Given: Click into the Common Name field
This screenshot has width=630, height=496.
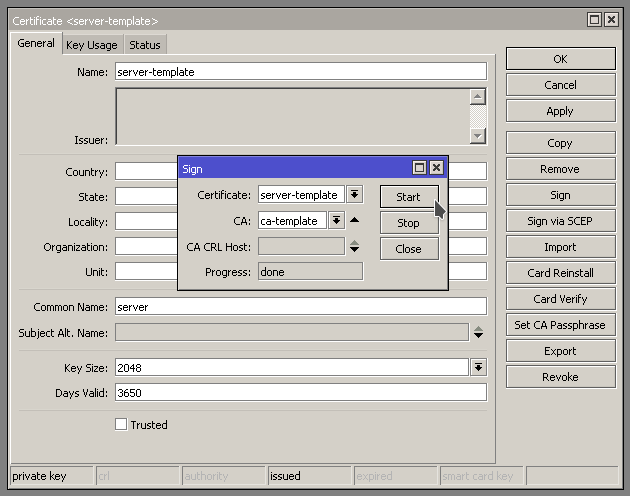Looking at the screenshot, I should [x=300, y=306].
